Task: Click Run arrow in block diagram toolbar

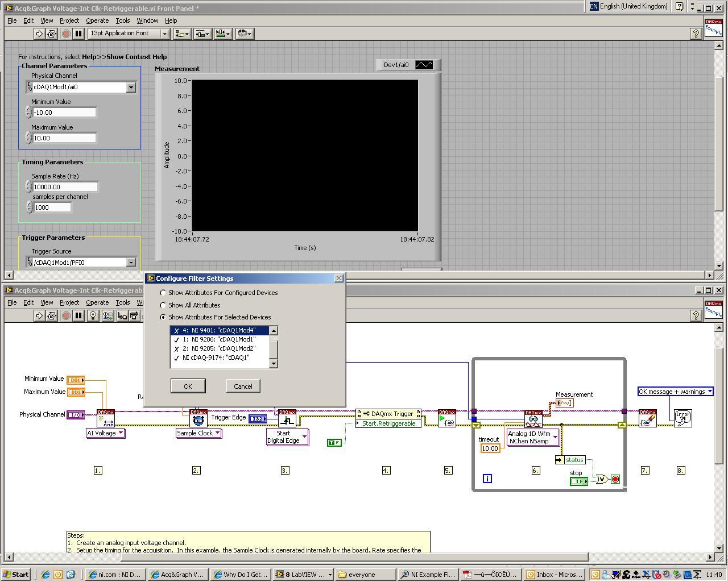Action: (x=39, y=315)
